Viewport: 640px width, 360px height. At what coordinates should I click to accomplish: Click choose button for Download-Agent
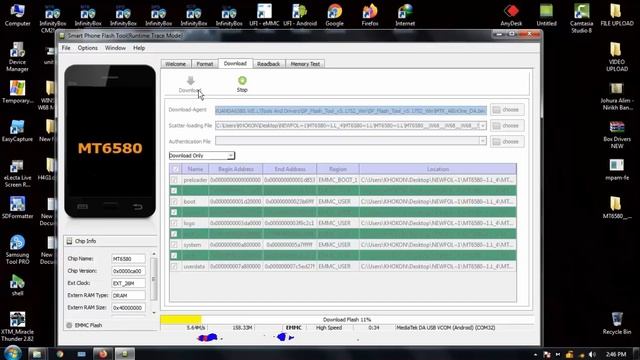[x=507, y=110]
